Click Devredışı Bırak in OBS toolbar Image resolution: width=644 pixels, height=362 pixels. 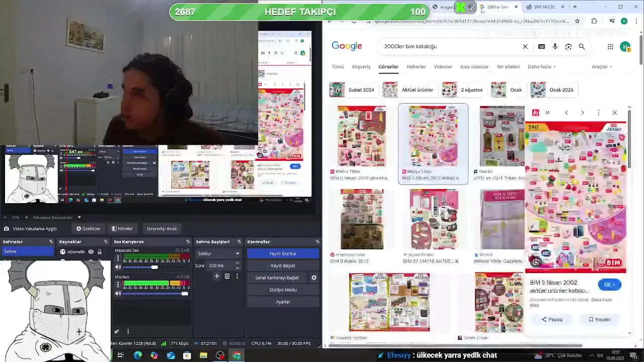coord(162,229)
